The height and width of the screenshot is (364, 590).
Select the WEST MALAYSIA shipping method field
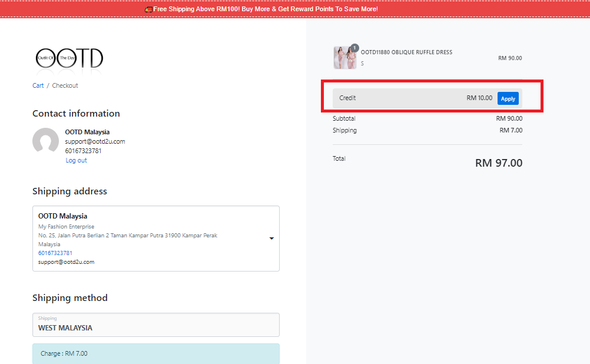[x=156, y=325]
